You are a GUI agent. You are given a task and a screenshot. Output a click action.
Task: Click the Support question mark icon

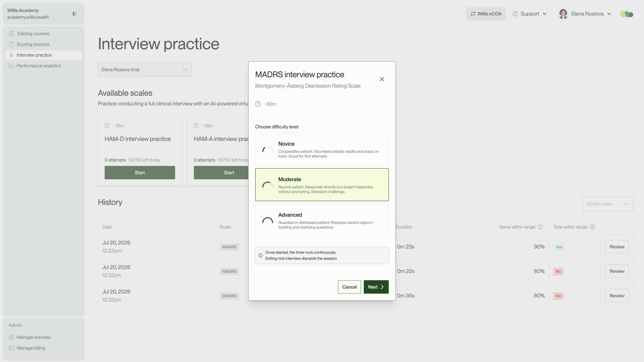click(x=515, y=14)
